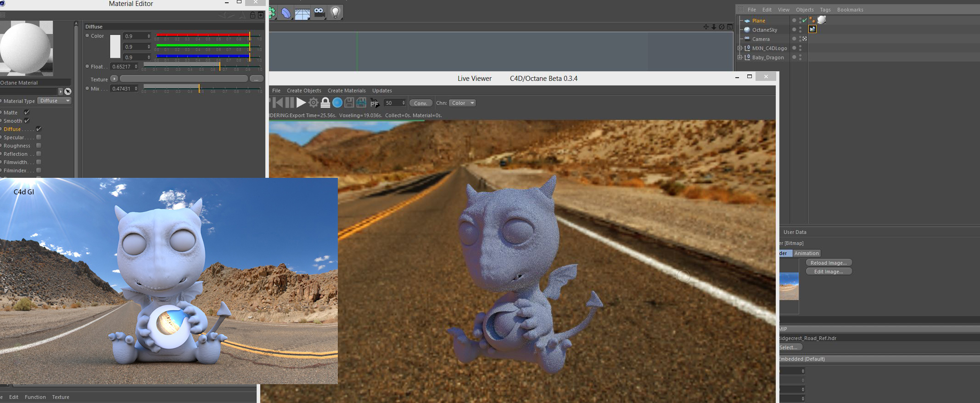Click the teal save floppy icon
The width and height of the screenshot is (980, 403).
click(x=361, y=102)
